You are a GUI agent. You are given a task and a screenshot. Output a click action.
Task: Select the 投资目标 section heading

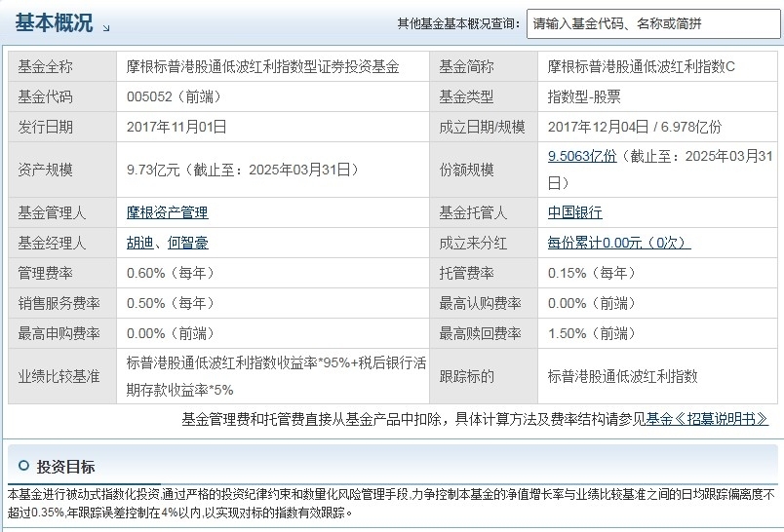point(65,467)
